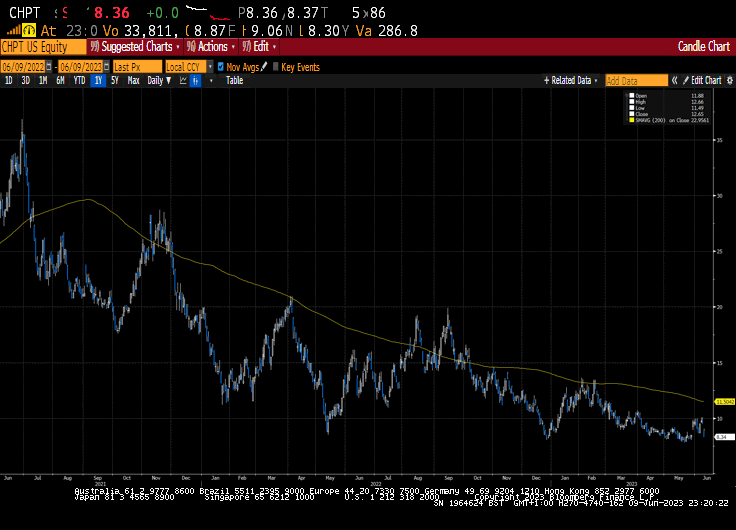
Task: Click the start date field 06/09/2022
Action: [x=23, y=67]
